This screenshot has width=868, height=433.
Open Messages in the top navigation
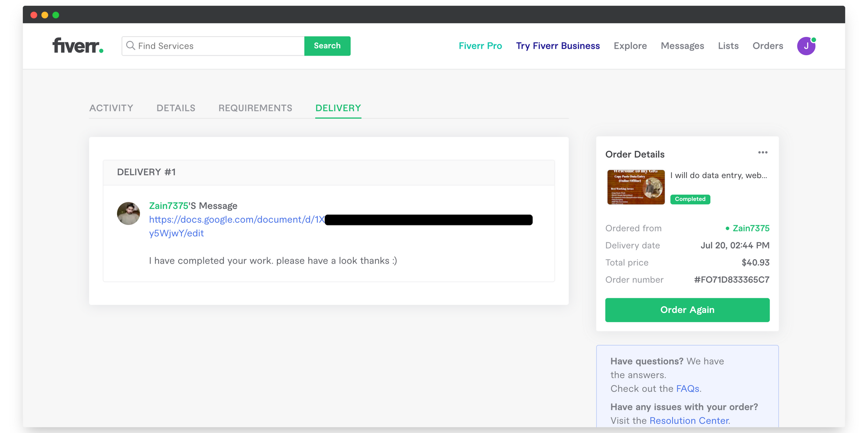682,46
